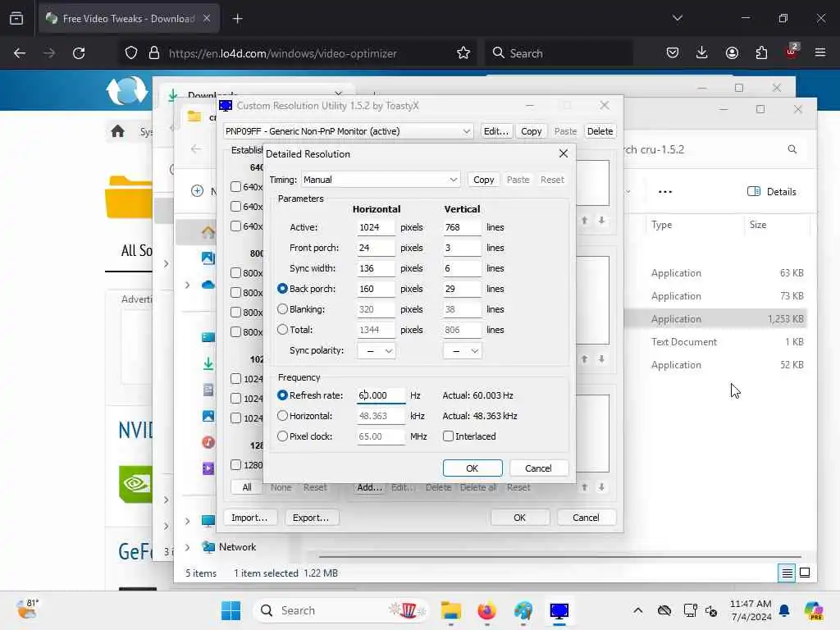Click the Import... button in CRU
The width and height of the screenshot is (840, 630).
tap(249, 518)
